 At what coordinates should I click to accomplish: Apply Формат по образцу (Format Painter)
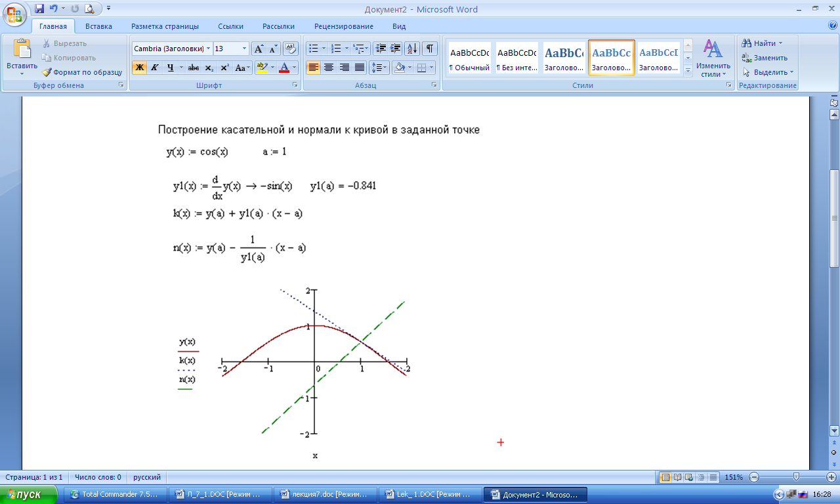click(x=82, y=72)
